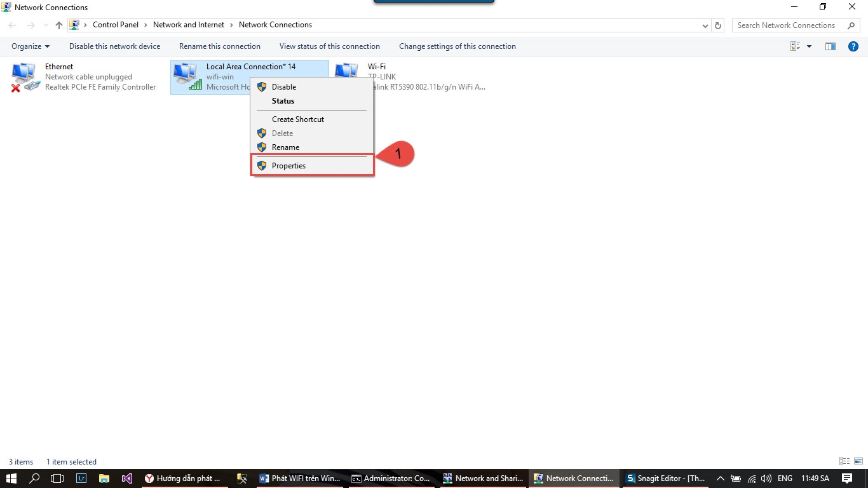The height and width of the screenshot is (488, 868).
Task: Open the Word document taskbar window
Action: (300, 478)
